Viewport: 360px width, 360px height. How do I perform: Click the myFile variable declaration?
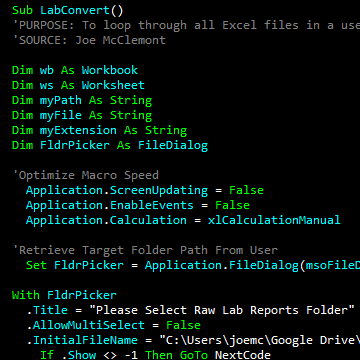[82, 115]
